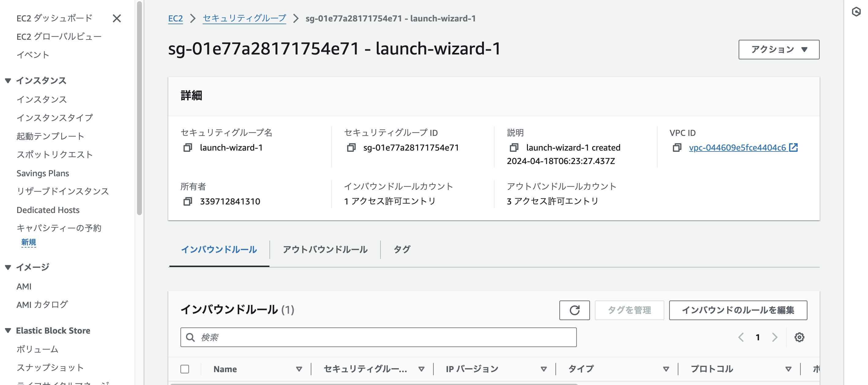
Task: Click page number 1 in pagination
Action: coord(758,337)
